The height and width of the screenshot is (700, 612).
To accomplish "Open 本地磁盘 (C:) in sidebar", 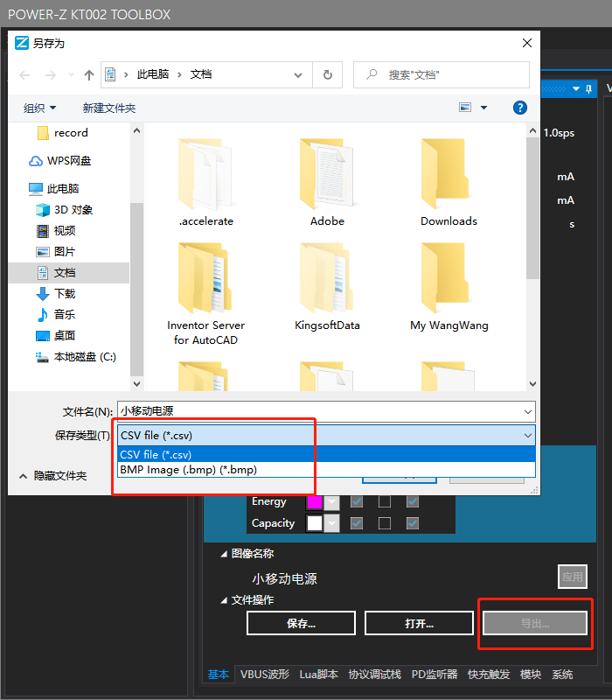I will [76, 357].
